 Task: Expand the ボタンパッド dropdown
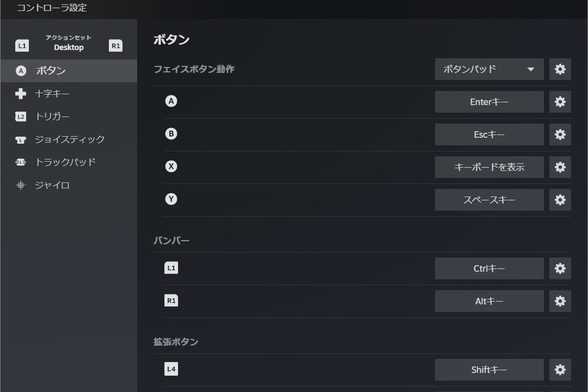[x=489, y=69]
